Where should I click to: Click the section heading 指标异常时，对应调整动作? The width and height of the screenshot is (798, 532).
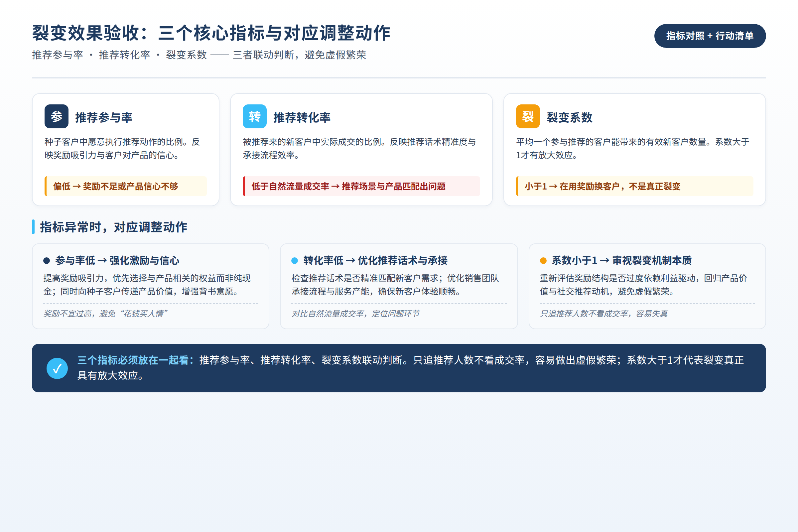[114, 227]
